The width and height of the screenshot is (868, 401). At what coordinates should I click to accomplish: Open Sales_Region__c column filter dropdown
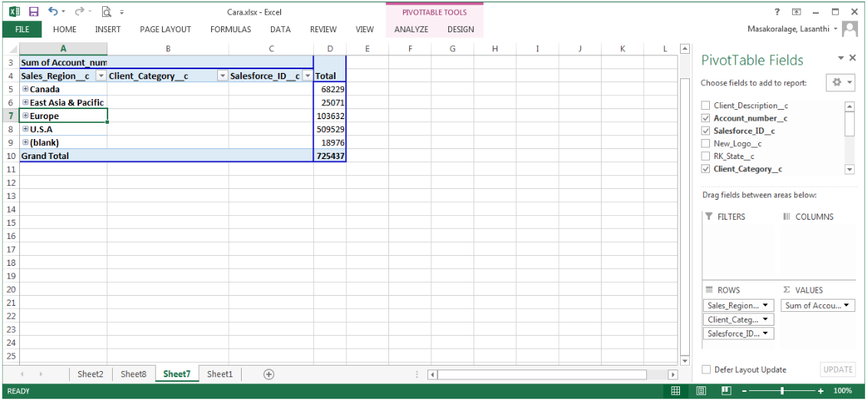pos(101,76)
